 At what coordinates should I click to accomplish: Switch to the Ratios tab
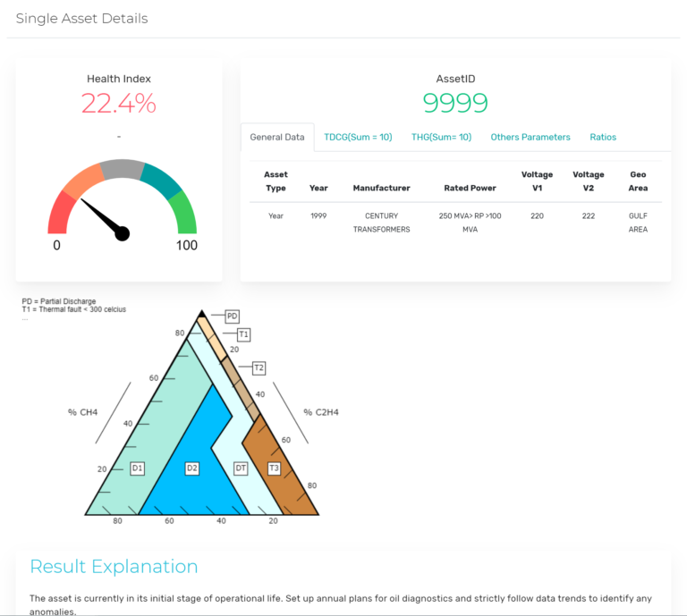603,137
